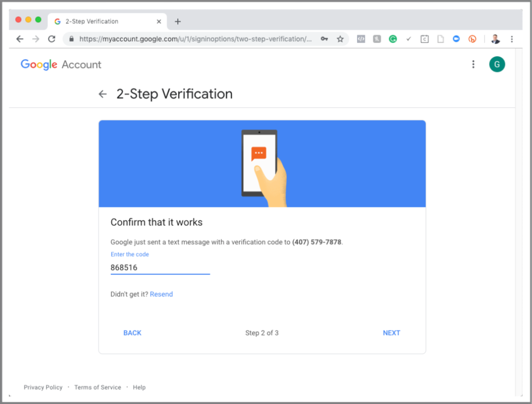The width and height of the screenshot is (532, 404).
Task: Click the gray fi extension icon
Action: coord(377,39)
